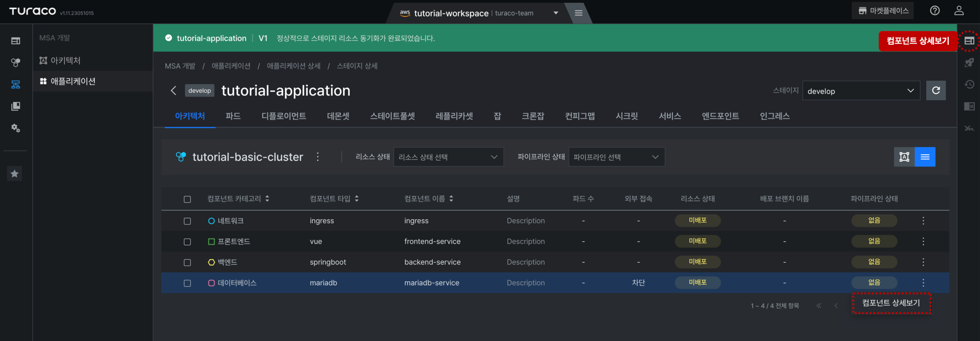Click the cluster nodes icon in left sidebar

[16, 63]
